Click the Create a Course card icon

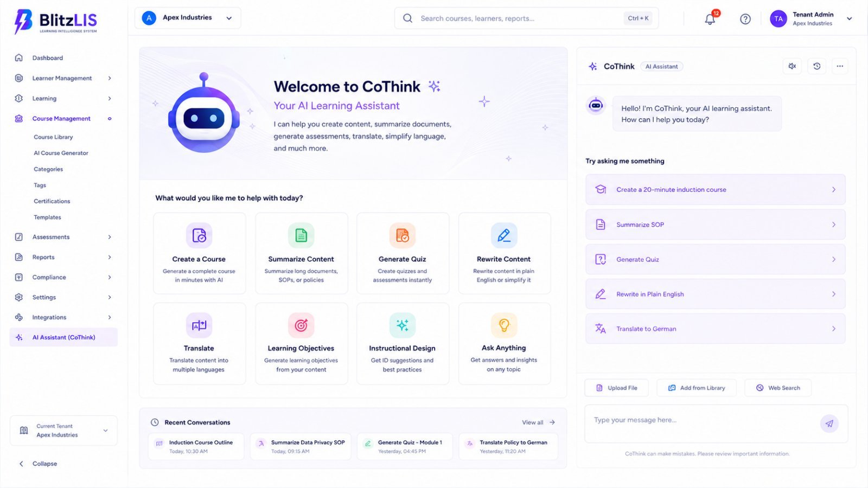[199, 235]
